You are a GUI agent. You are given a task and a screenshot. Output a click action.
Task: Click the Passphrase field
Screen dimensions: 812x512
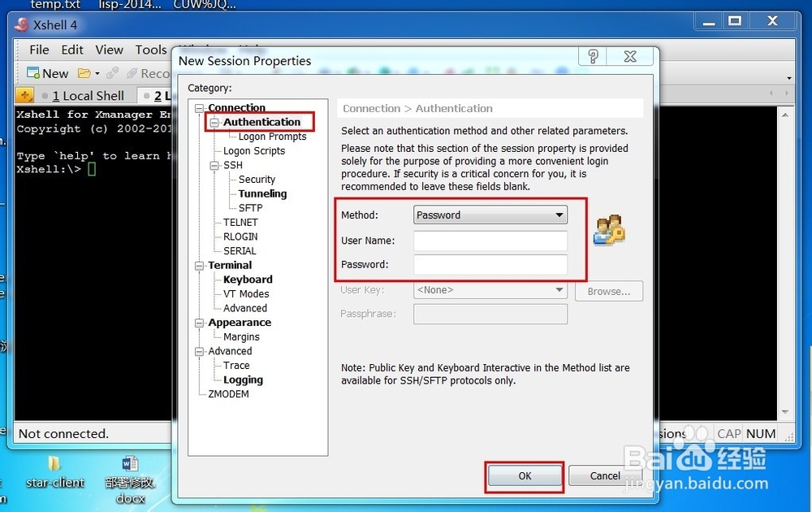point(490,314)
